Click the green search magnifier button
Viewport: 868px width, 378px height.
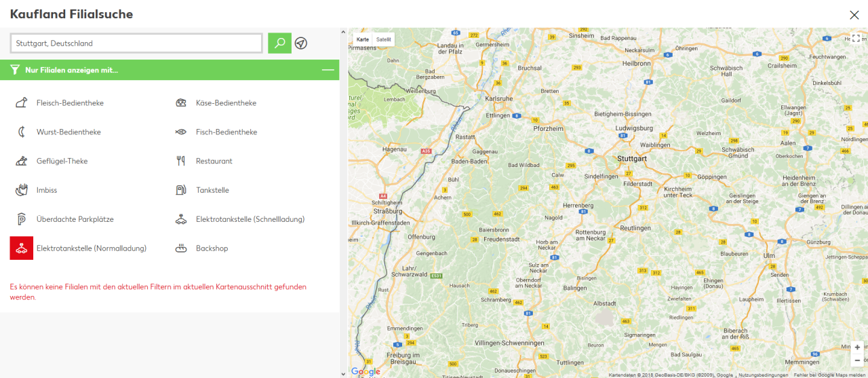279,43
